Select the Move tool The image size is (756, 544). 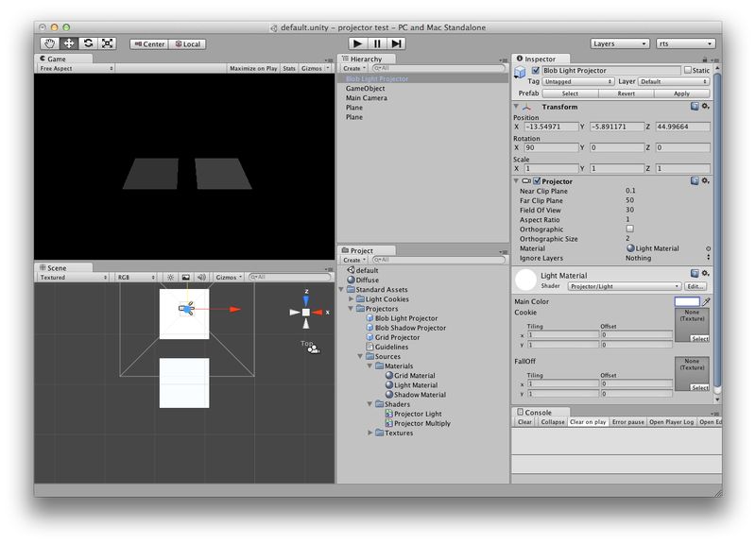pyautogui.click(x=69, y=43)
